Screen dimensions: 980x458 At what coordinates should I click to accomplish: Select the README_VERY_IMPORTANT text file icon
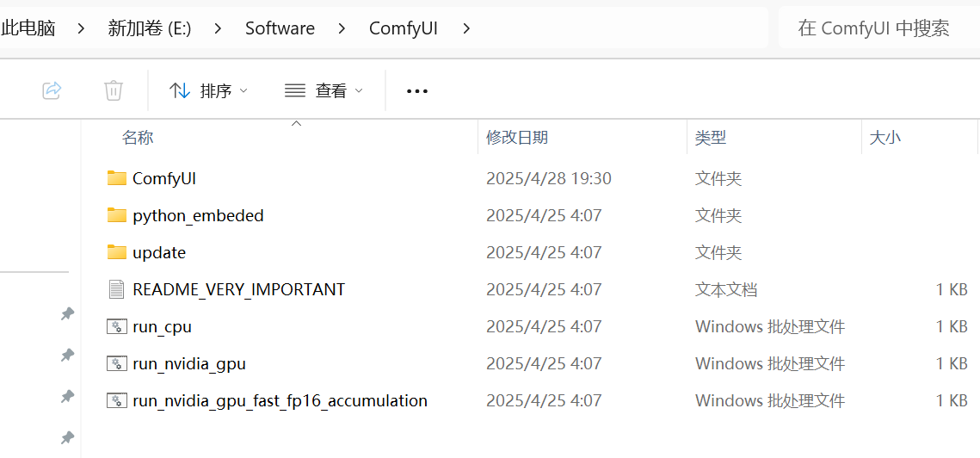(x=116, y=289)
